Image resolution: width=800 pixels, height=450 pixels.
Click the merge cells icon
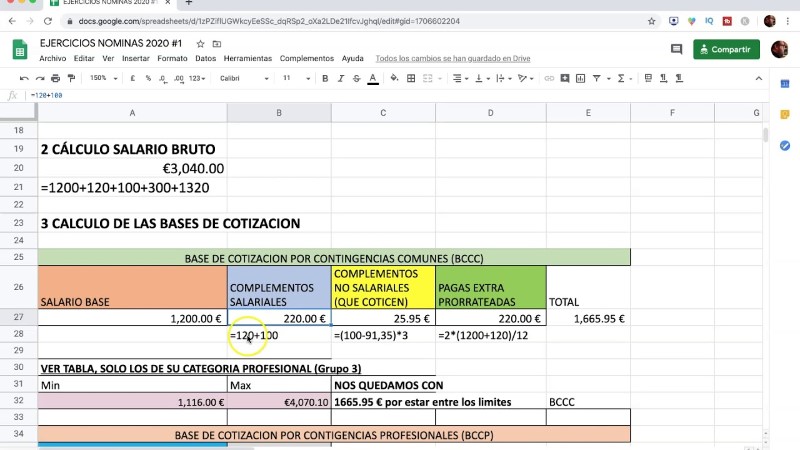click(x=428, y=79)
